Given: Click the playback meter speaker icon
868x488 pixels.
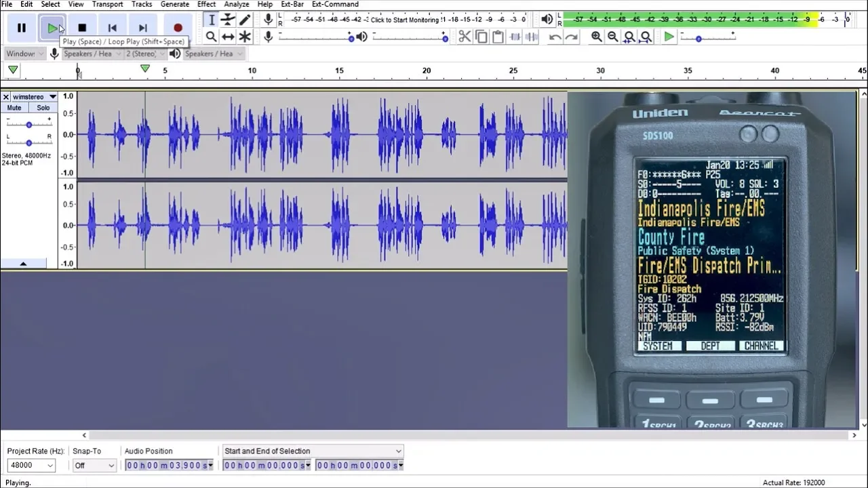Looking at the screenshot, I should pyautogui.click(x=547, y=20).
